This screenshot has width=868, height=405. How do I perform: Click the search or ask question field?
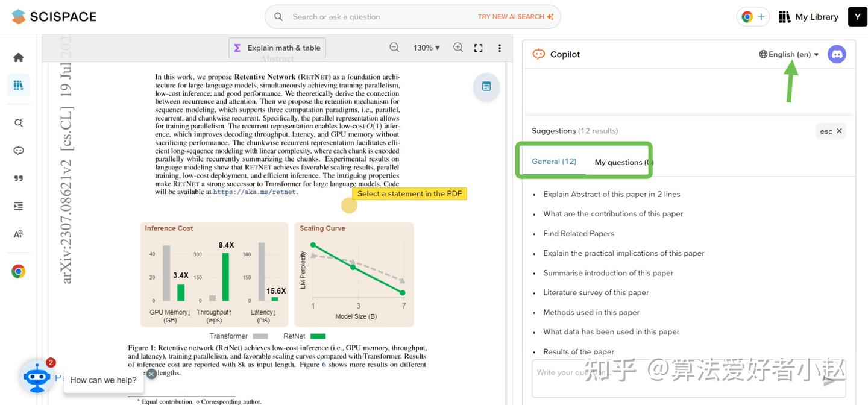(413, 17)
